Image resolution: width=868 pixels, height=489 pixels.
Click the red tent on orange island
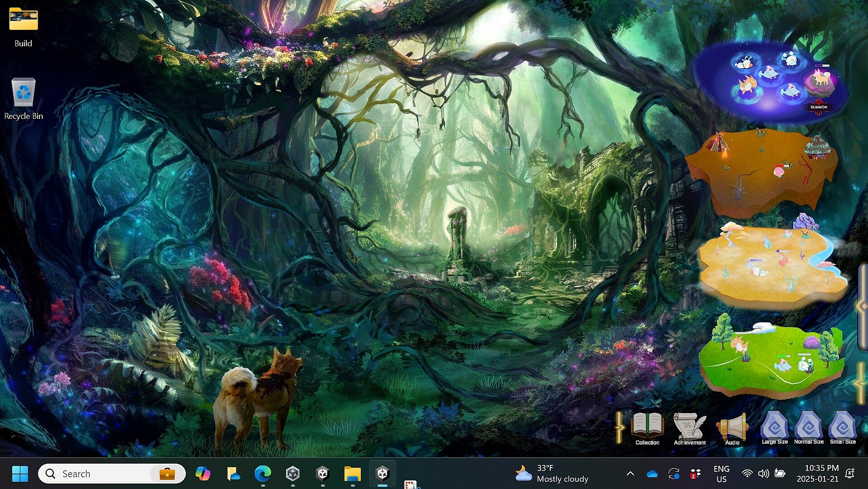(x=718, y=143)
